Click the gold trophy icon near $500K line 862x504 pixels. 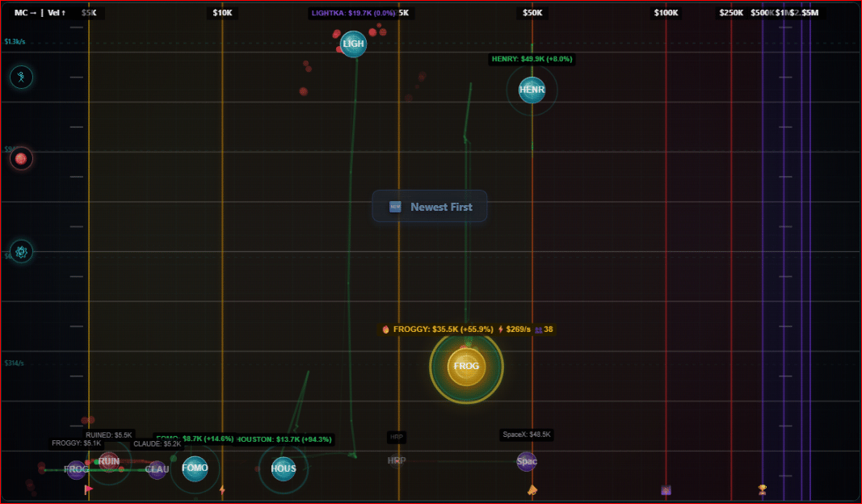point(762,489)
